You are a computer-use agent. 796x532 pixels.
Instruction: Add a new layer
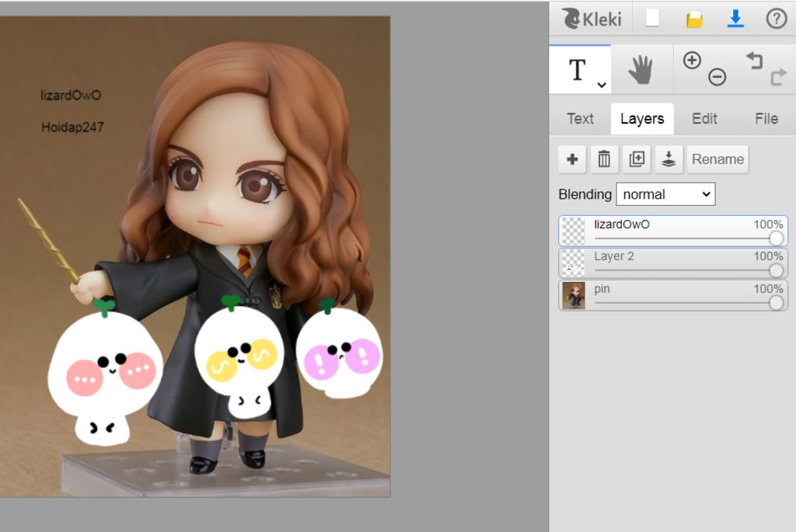[572, 159]
